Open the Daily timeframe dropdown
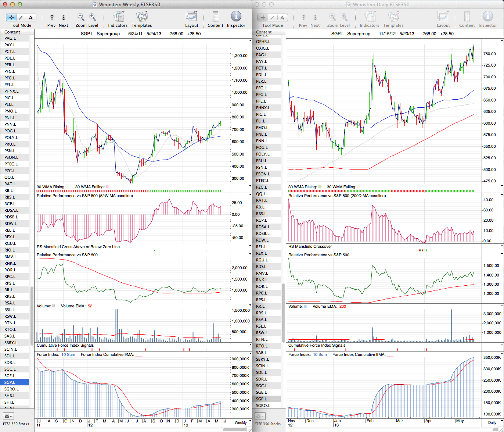Viewport: 504px width, 432px height. pos(492,422)
